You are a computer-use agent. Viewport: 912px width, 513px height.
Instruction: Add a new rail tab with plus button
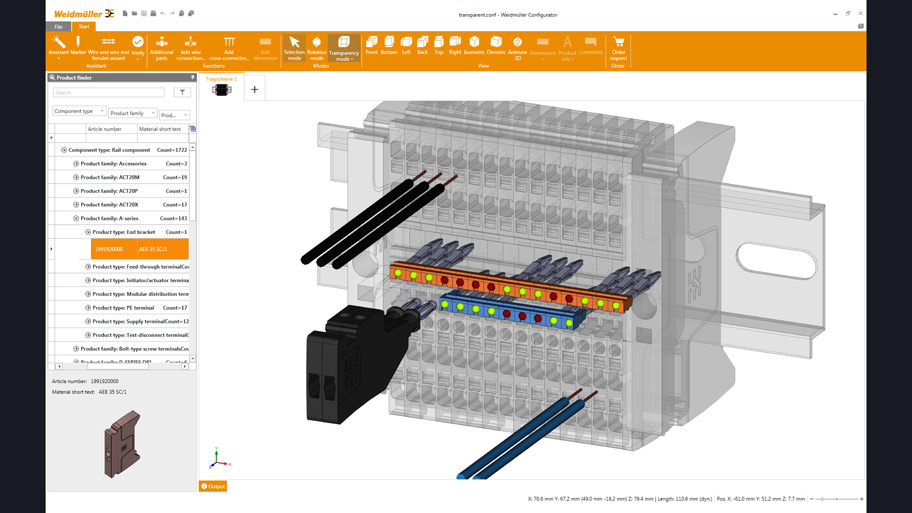pos(254,90)
